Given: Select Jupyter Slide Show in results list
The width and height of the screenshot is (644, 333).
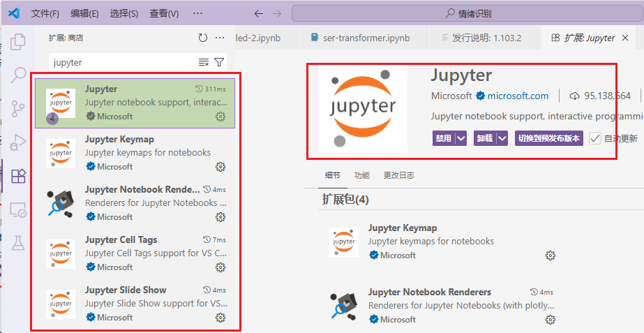Looking at the screenshot, I should coord(135,304).
